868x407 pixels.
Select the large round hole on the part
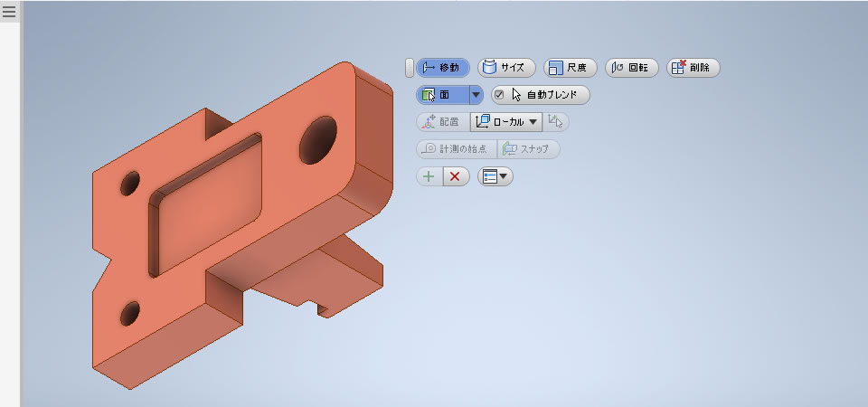(318, 140)
